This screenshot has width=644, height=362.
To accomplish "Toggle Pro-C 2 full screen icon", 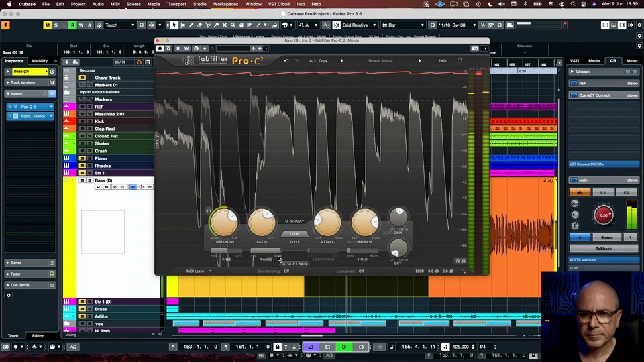I will pos(460,61).
